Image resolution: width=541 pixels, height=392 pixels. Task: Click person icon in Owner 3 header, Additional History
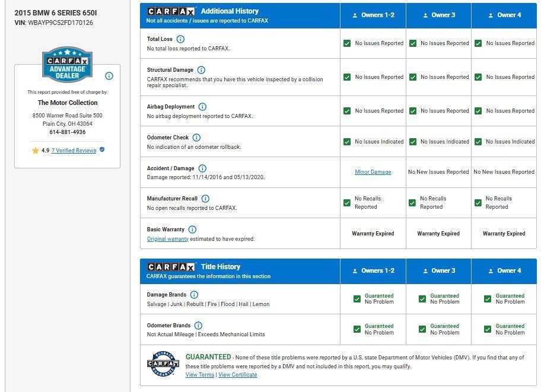pos(425,15)
